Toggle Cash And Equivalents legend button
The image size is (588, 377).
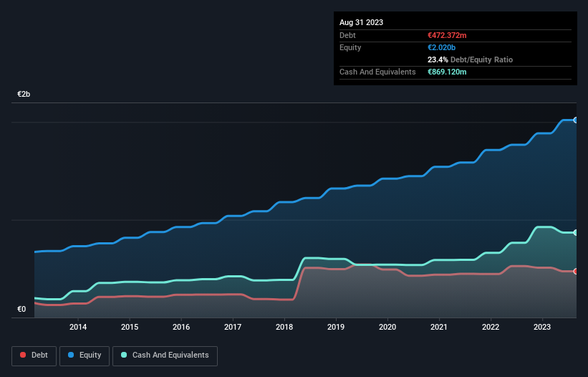tap(165, 355)
